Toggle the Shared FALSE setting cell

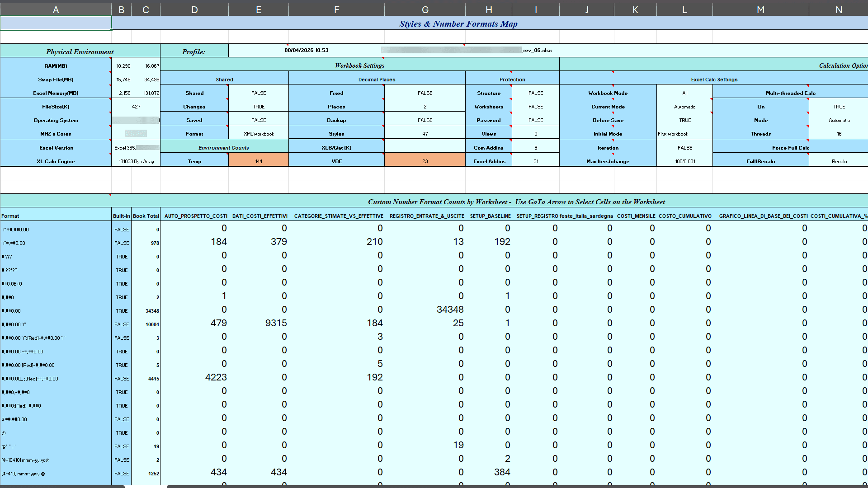(x=258, y=93)
